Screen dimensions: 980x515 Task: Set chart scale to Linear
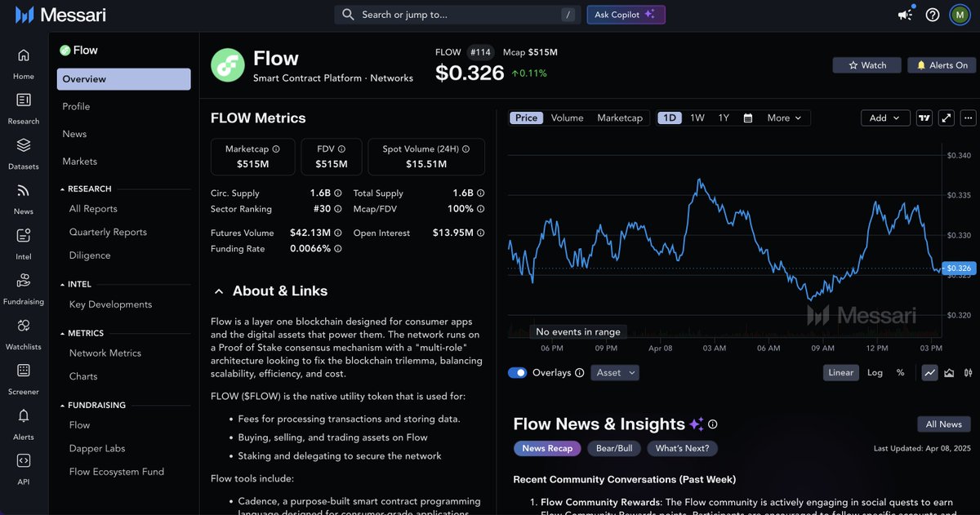click(x=840, y=373)
